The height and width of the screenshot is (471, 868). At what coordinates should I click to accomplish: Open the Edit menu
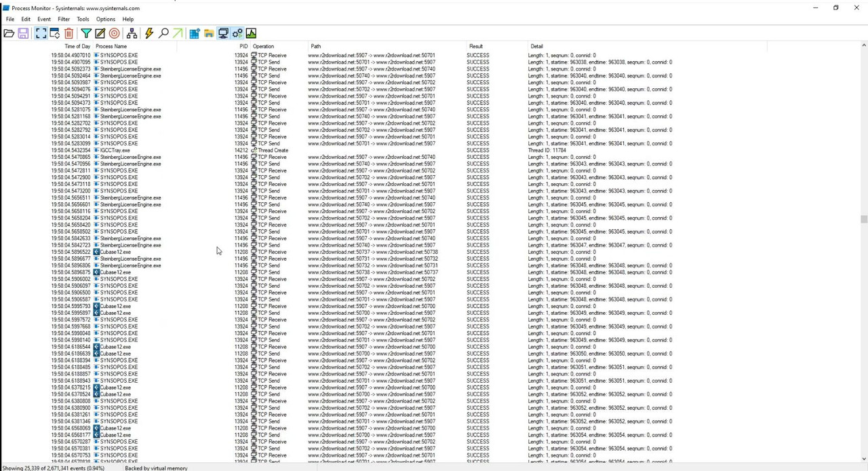(26, 19)
